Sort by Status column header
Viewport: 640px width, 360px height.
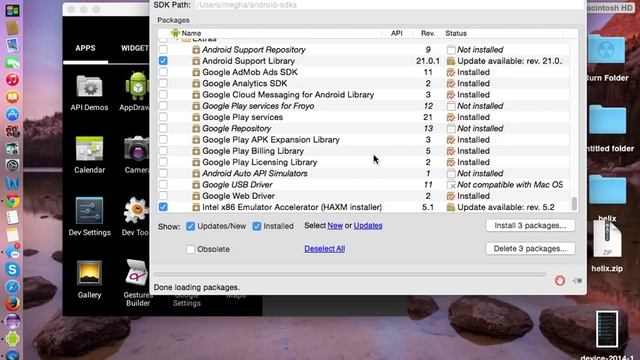[x=456, y=33]
